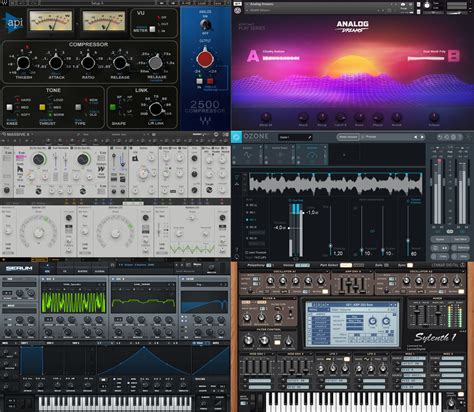
Task: Click the link icon under Ozone meters
Action: (x=450, y=231)
